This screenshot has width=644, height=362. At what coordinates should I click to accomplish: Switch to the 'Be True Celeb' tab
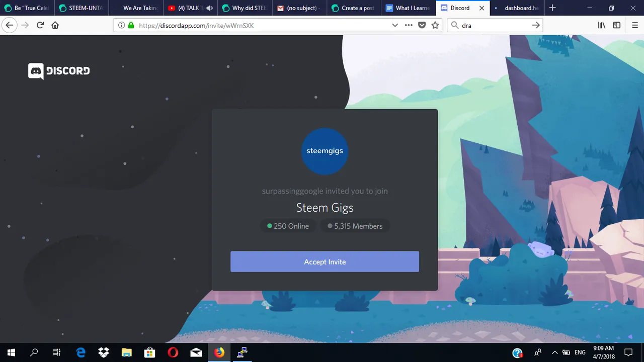click(27, 8)
